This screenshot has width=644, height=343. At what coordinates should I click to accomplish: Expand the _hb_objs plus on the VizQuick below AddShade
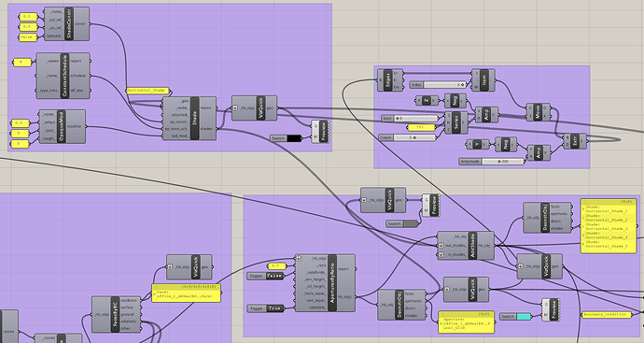(x=521, y=266)
